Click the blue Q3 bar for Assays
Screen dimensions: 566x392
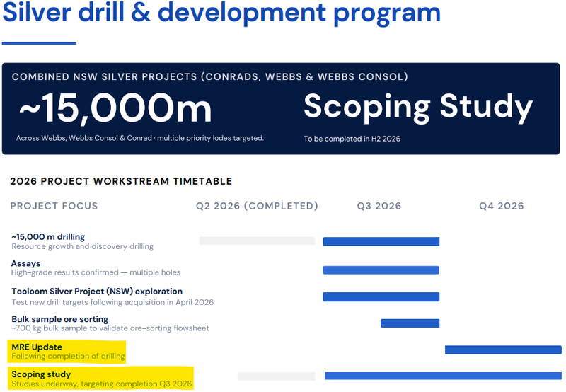[x=381, y=270]
